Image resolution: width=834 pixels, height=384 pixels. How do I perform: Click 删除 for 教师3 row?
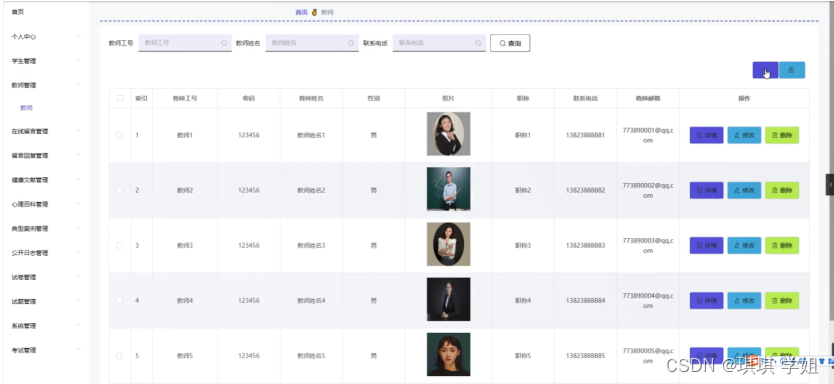pyautogui.click(x=782, y=245)
